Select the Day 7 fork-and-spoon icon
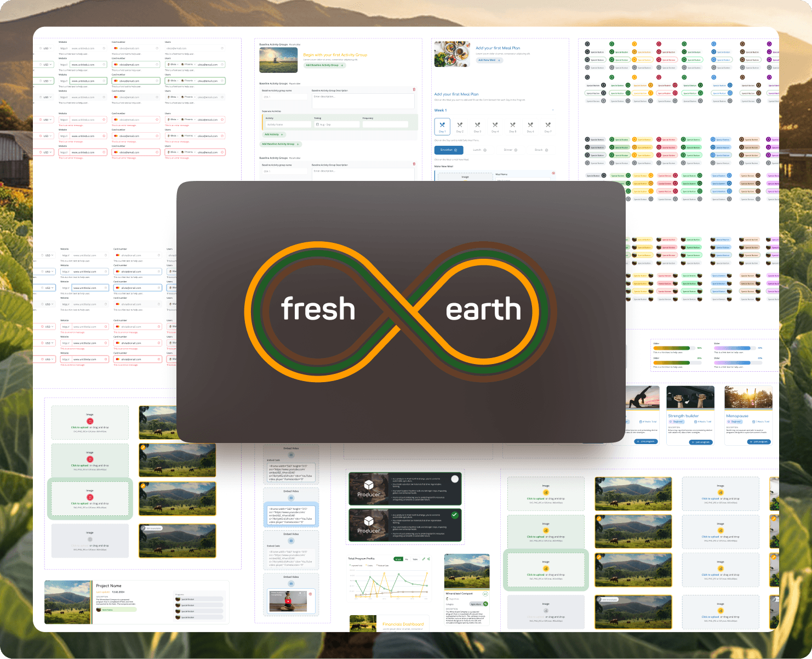The image size is (812, 659). pyautogui.click(x=547, y=124)
